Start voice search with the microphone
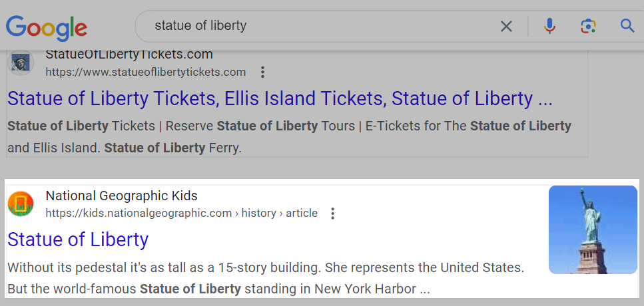644x306 pixels. click(549, 27)
